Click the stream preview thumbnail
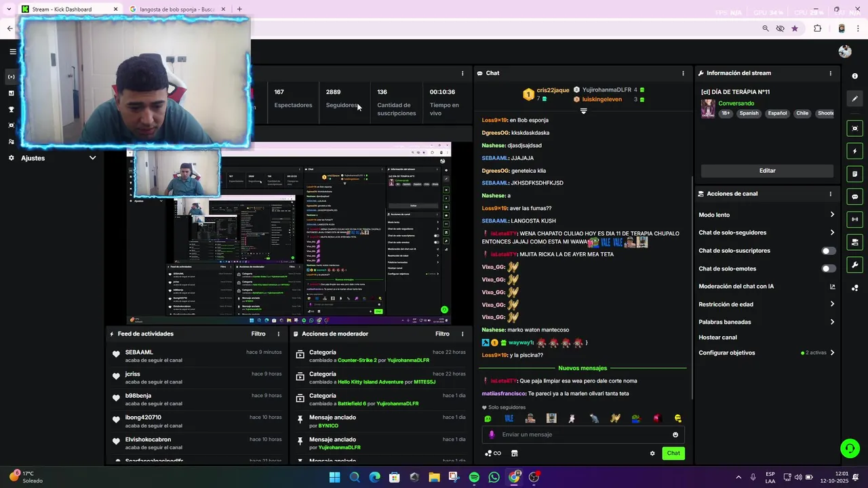This screenshot has width=868, height=488. click(x=289, y=234)
